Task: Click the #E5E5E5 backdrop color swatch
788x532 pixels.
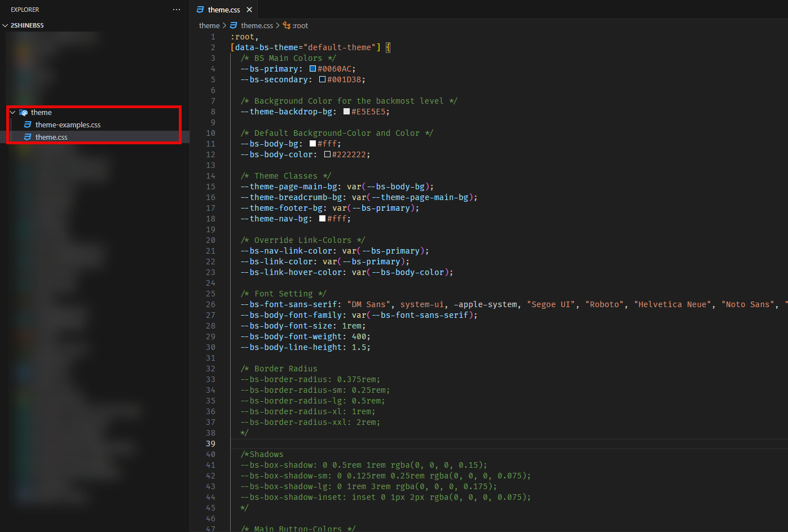Action: tap(346, 112)
